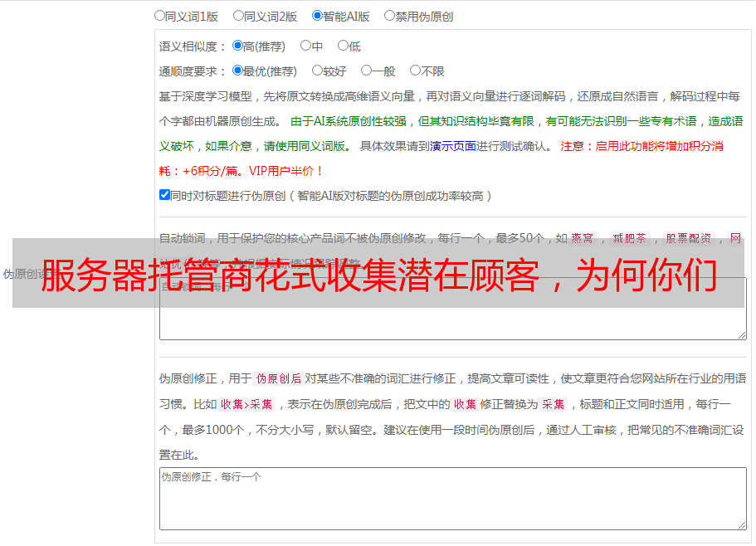Choose the 智能AI版 radio option
This screenshot has height=546, width=756.
click(317, 16)
